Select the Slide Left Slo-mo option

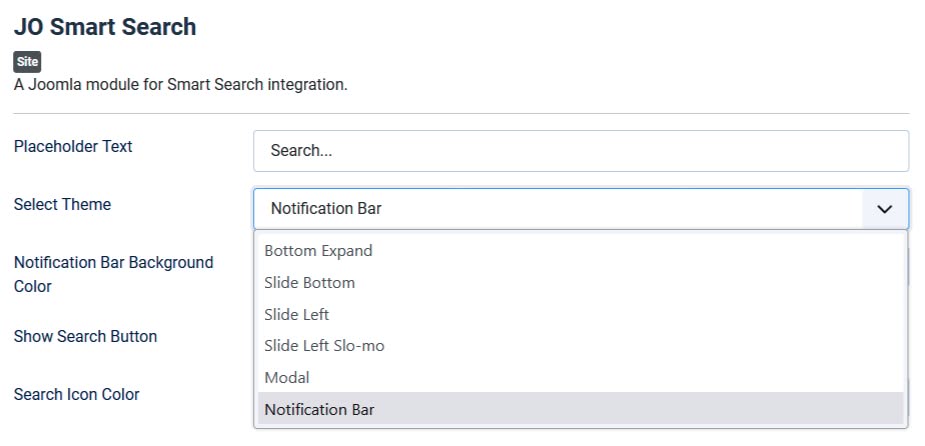(324, 346)
